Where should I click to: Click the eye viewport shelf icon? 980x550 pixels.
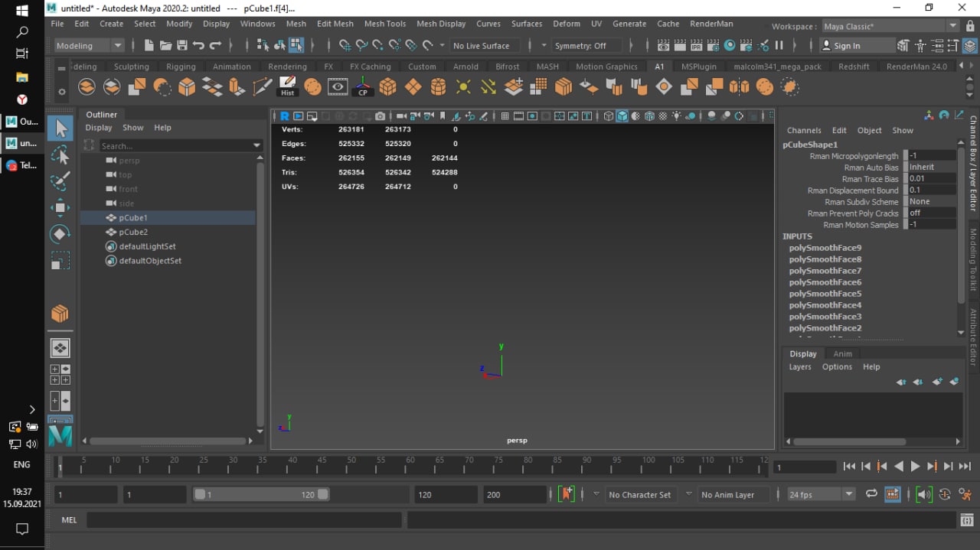click(x=338, y=86)
